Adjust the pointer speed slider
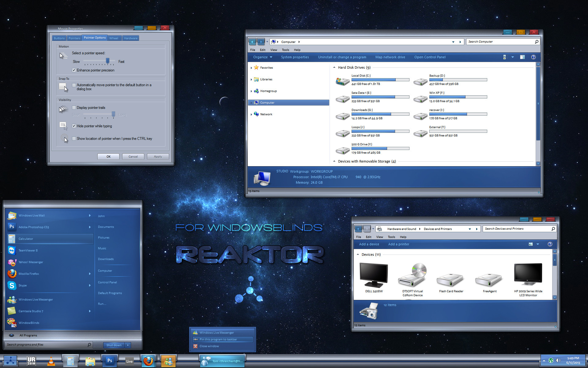588x368 pixels. 107,61
